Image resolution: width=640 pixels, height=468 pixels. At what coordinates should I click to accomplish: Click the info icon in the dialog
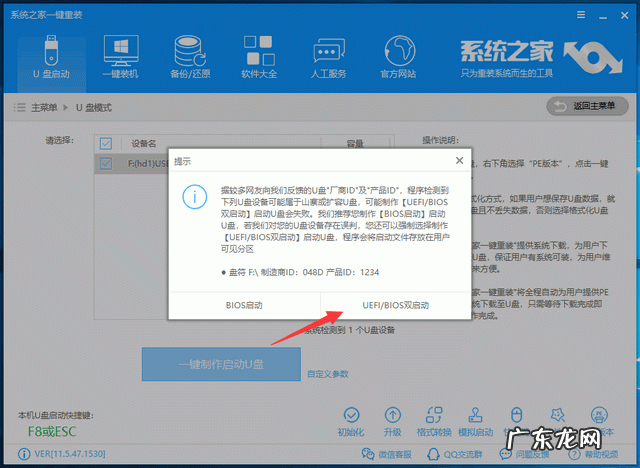(x=195, y=197)
